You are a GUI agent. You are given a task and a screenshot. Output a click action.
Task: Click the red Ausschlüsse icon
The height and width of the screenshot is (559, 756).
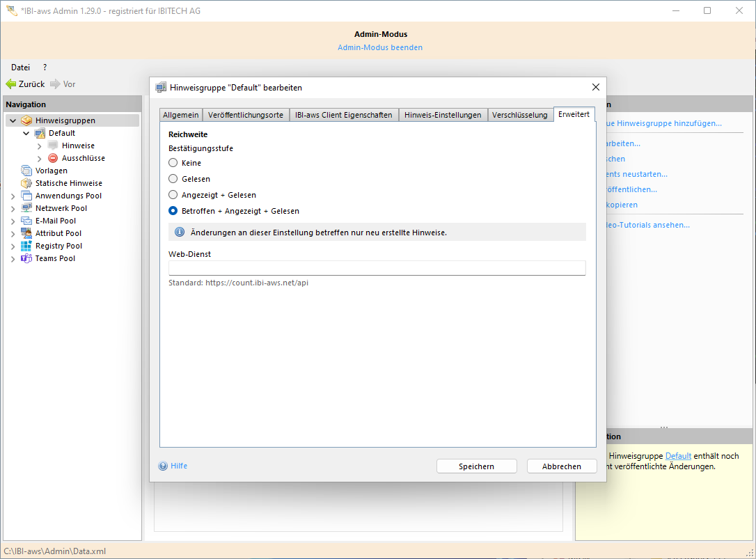coord(53,158)
